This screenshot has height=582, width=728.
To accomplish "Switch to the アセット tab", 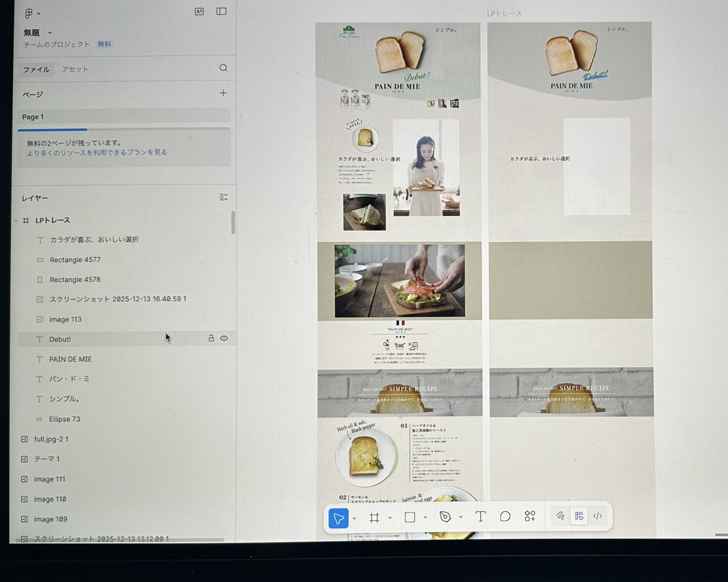I will click(75, 69).
